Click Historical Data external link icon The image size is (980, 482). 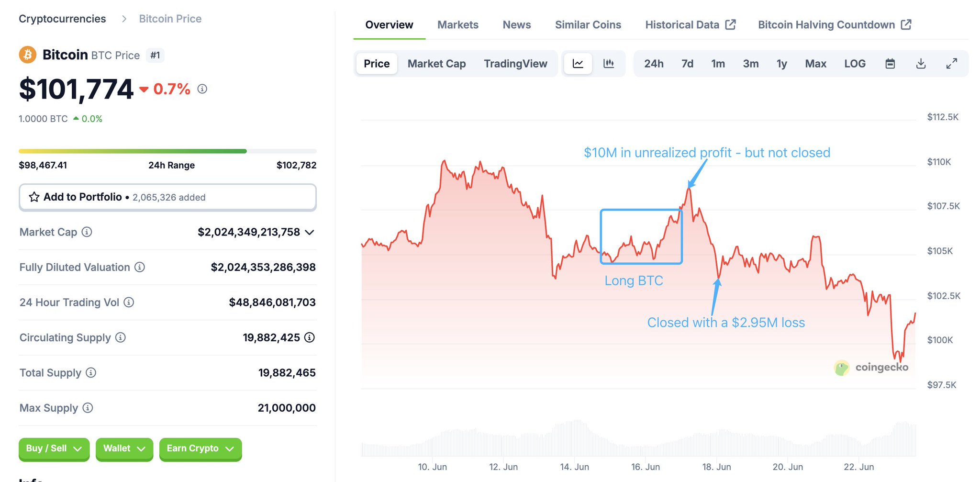click(731, 24)
